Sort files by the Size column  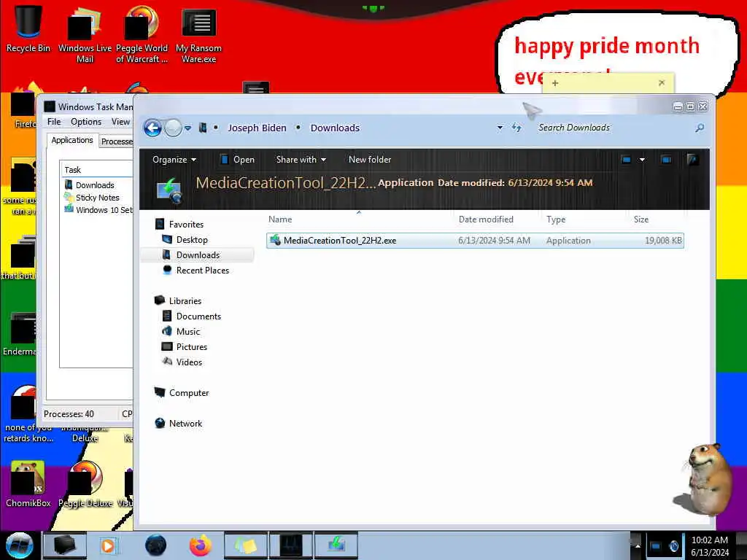(x=641, y=219)
